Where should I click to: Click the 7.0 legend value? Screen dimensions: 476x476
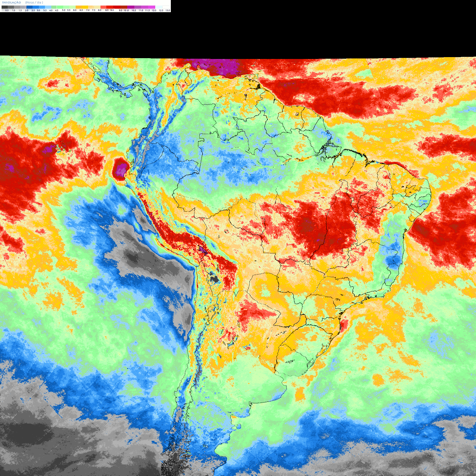(88, 10)
